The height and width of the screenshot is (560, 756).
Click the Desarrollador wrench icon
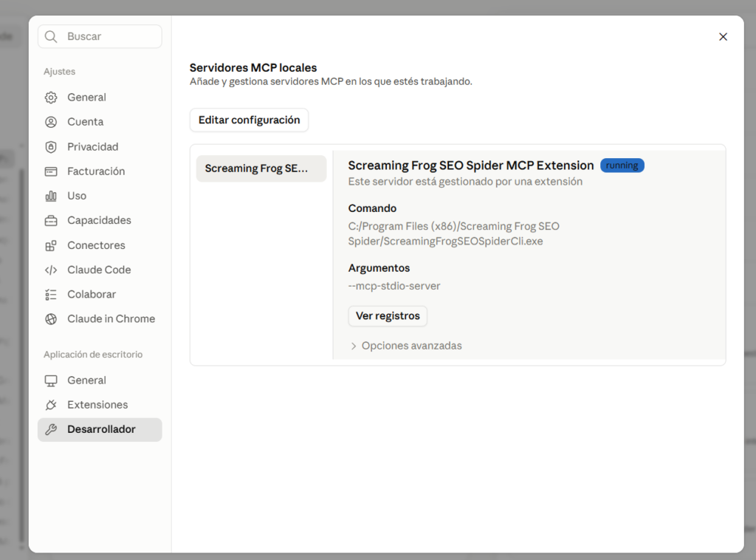[51, 429]
